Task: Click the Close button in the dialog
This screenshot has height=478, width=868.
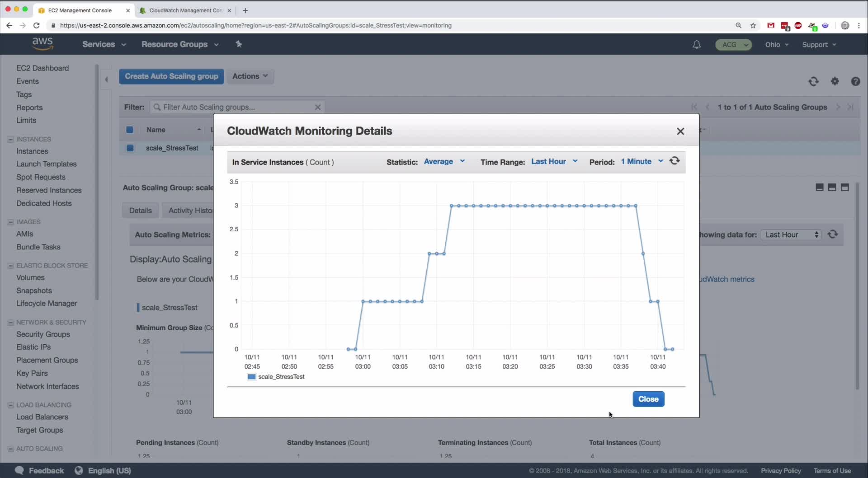Action: coord(648,399)
